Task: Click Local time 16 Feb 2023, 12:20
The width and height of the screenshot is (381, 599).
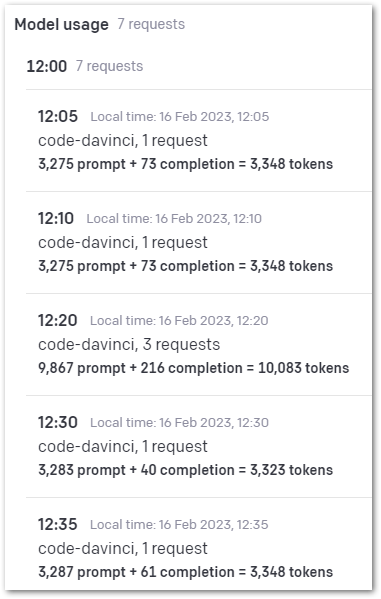Action: coord(179,321)
